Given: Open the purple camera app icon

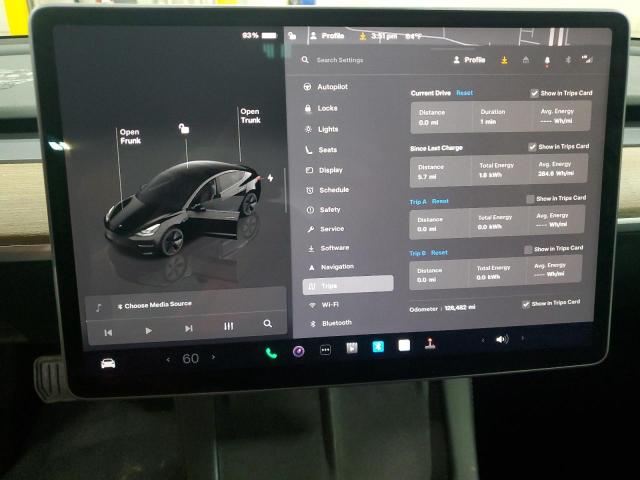Looking at the screenshot, I should (x=298, y=351).
